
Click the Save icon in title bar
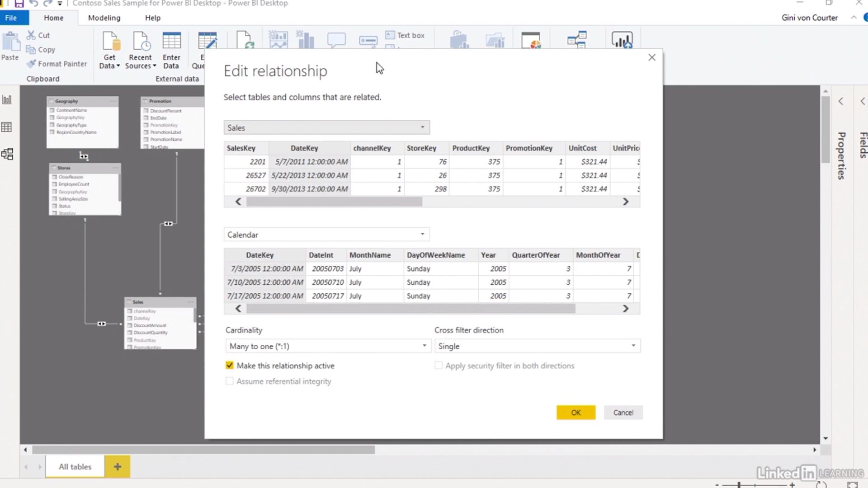[19, 4]
